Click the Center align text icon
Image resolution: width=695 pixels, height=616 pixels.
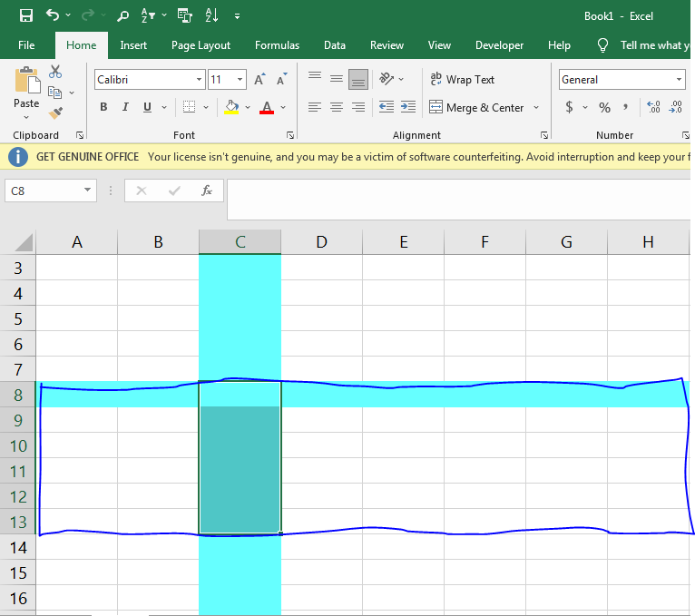(337, 107)
